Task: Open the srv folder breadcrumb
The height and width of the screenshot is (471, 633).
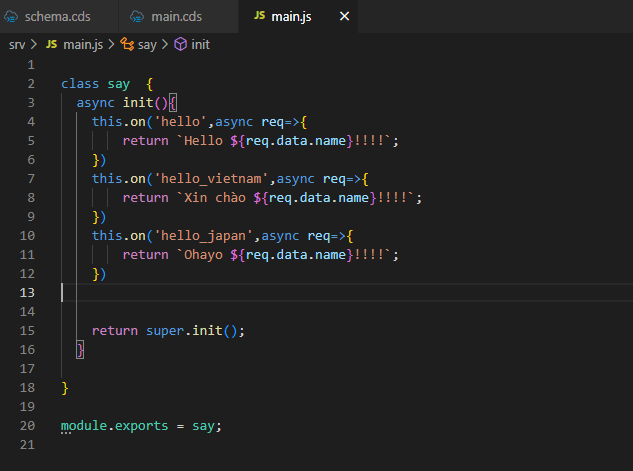Action: point(17,44)
